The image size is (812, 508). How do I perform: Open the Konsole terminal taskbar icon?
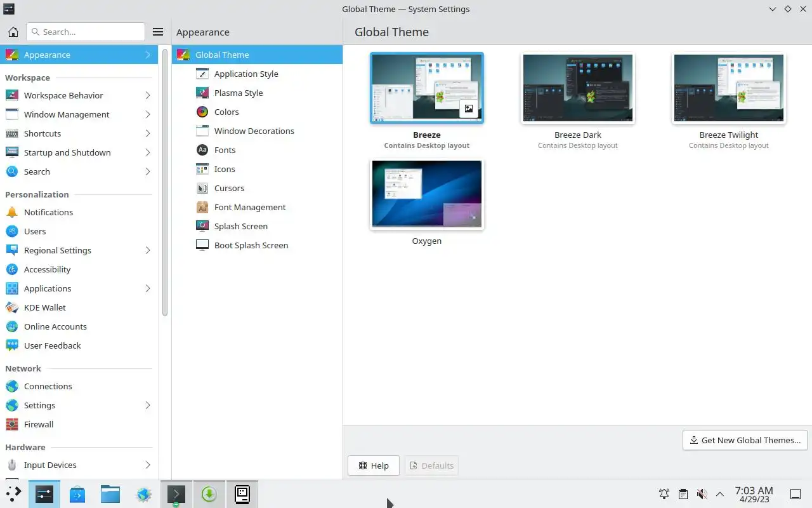click(x=176, y=494)
